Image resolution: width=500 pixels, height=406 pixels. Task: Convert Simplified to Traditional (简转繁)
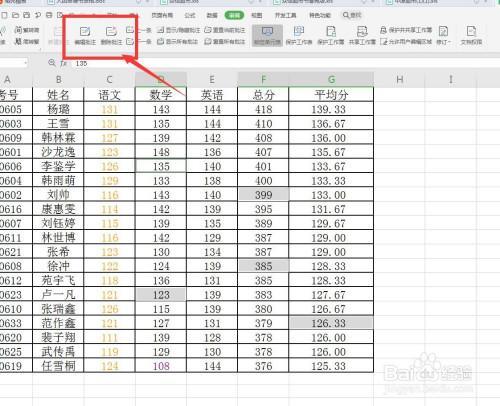[x=27, y=42]
